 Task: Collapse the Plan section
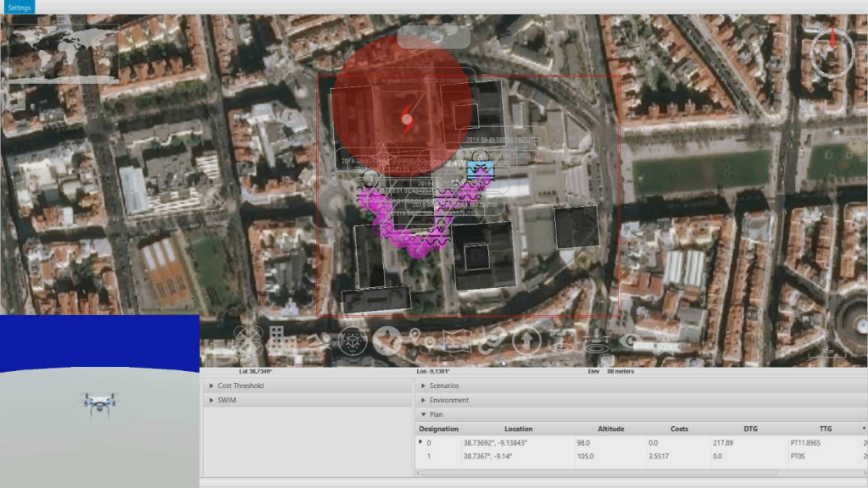641,414
